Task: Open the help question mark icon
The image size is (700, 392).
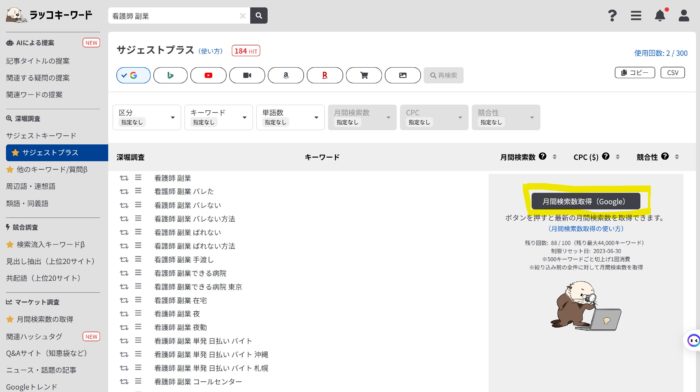Action: (x=612, y=16)
